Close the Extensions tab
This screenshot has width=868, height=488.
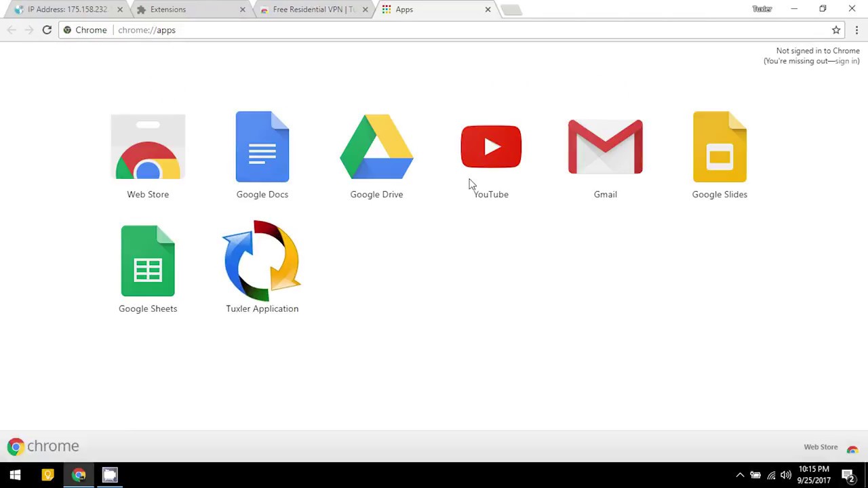(x=243, y=9)
